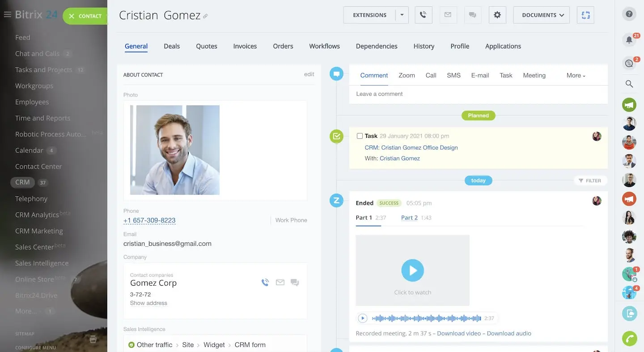Click the phone call icon in top toolbar
Image resolution: width=644 pixels, height=352 pixels.
tap(423, 15)
